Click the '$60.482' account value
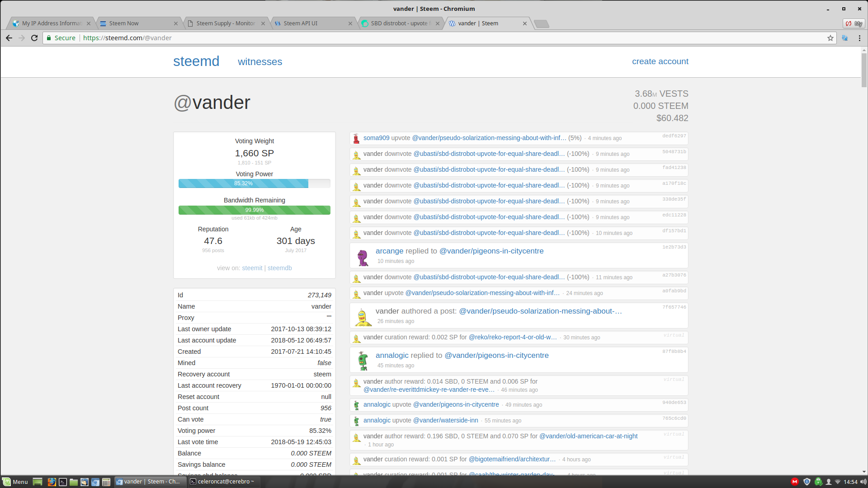 pyautogui.click(x=672, y=118)
